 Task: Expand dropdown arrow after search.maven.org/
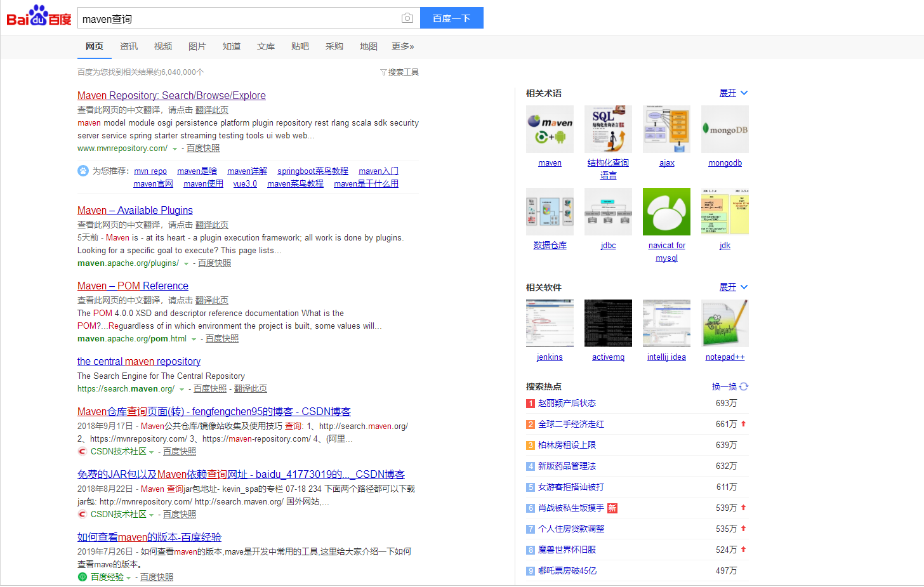[181, 390]
